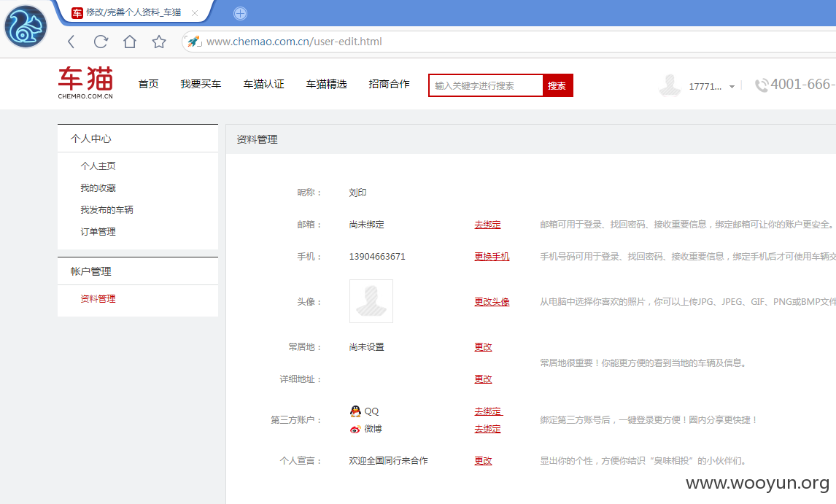836x504 pixels.
Task: Click the 更换手机 link
Action: pos(492,257)
